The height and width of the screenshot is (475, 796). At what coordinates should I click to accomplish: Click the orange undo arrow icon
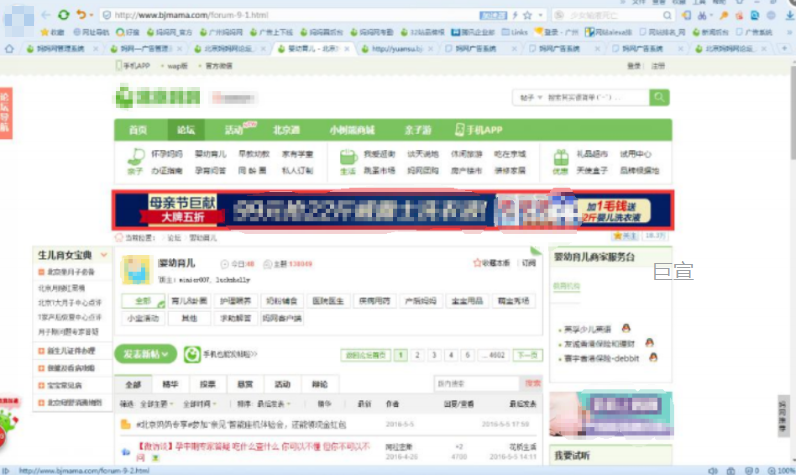point(81,15)
